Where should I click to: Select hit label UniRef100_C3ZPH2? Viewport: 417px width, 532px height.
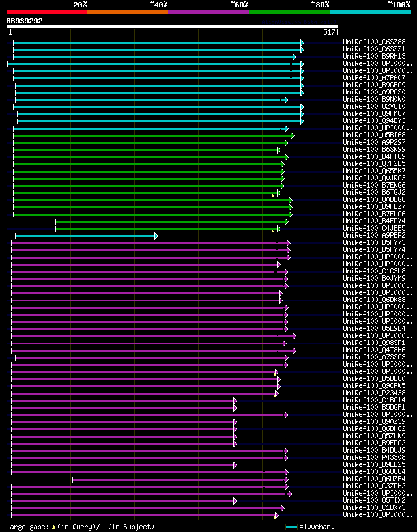pyautogui.click(x=374, y=486)
